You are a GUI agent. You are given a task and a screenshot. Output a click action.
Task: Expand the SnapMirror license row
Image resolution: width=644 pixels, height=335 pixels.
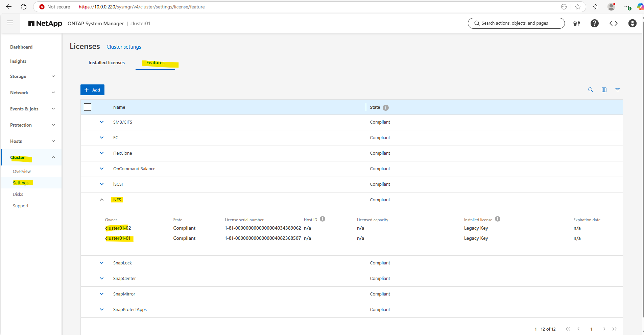pyautogui.click(x=102, y=294)
